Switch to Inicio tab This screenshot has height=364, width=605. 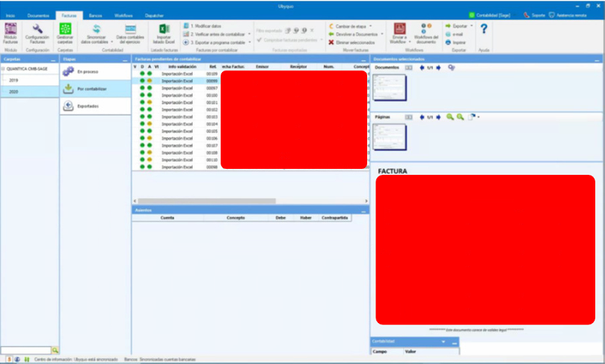pos(10,16)
